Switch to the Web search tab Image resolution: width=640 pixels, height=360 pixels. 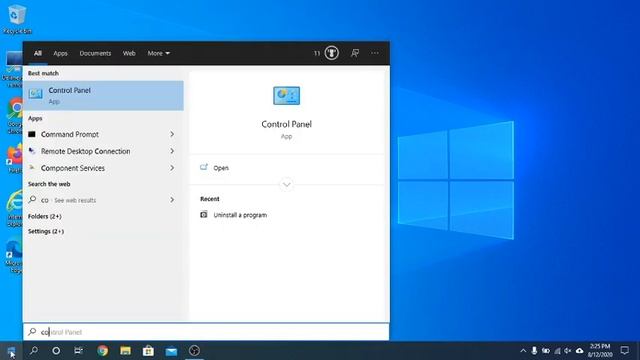(x=129, y=53)
